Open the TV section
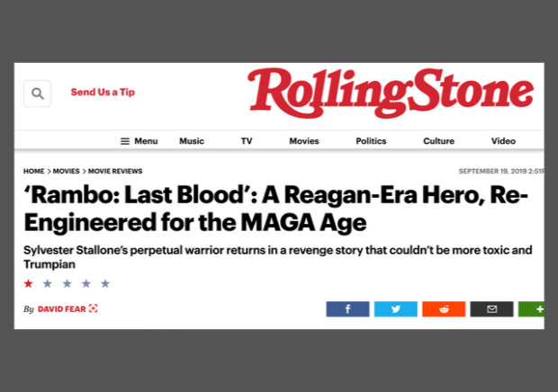 point(247,141)
